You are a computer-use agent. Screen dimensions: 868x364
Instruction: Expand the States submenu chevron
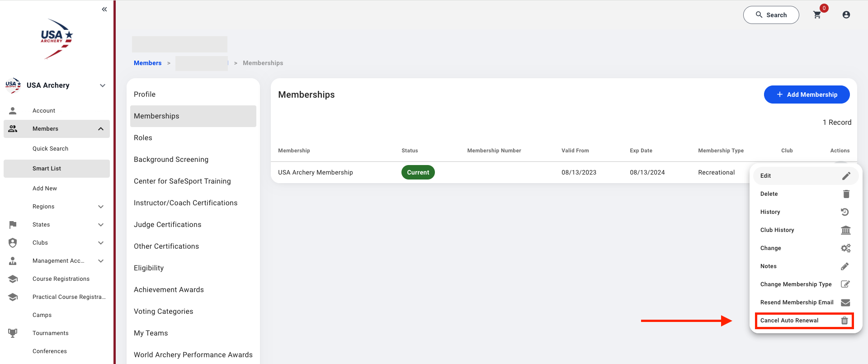[x=101, y=225]
